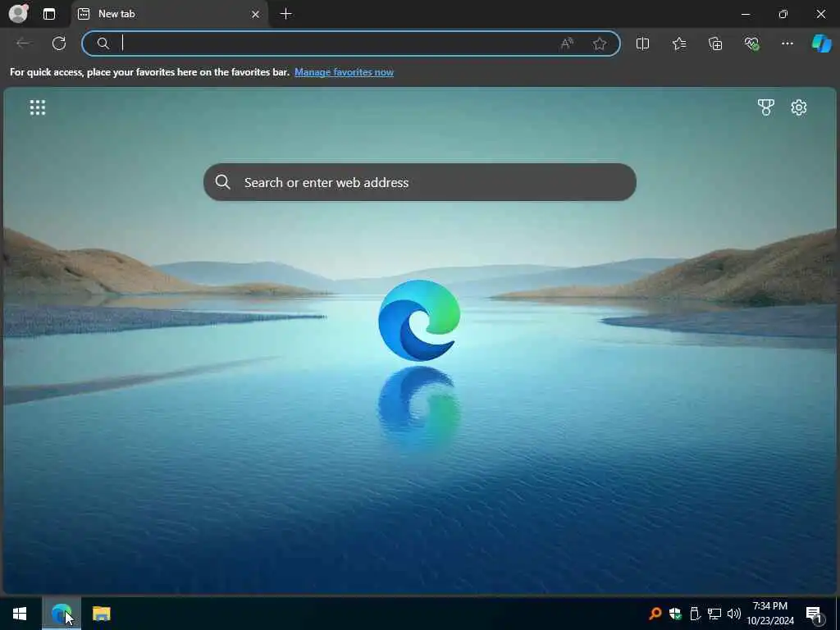This screenshot has height=630, width=840.
Task: Open a new tab with plus button
Action: click(286, 14)
